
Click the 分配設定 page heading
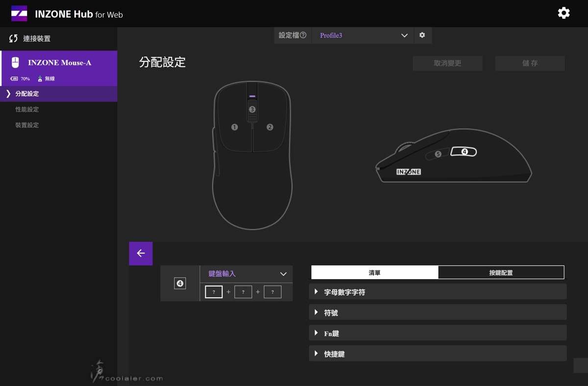click(162, 62)
